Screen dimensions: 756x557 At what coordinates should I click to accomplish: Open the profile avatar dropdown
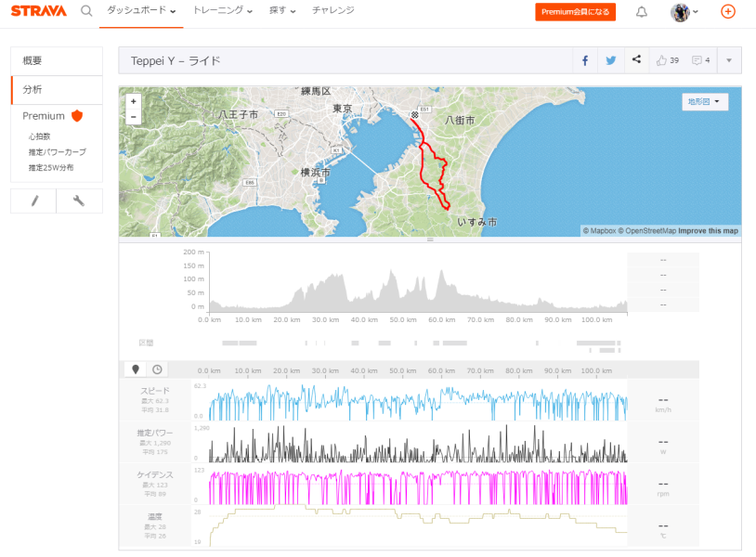[x=684, y=12]
